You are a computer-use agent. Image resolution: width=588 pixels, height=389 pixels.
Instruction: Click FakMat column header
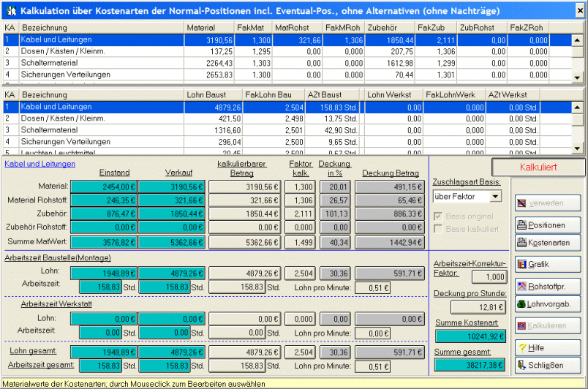pos(254,28)
